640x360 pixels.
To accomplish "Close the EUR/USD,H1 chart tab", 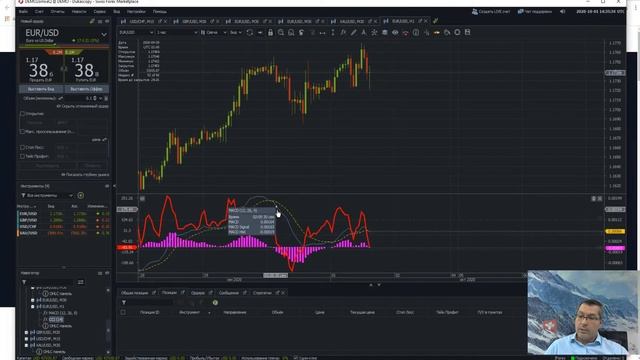I will coord(426,21).
